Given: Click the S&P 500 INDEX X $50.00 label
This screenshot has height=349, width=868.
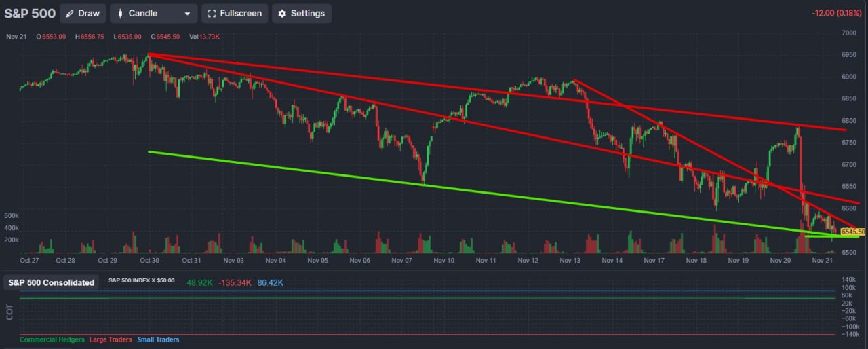Looking at the screenshot, I should point(141,280).
